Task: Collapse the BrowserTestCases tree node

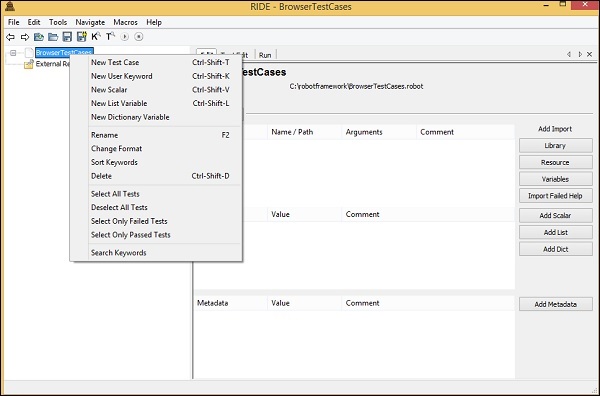Action: click(x=13, y=53)
